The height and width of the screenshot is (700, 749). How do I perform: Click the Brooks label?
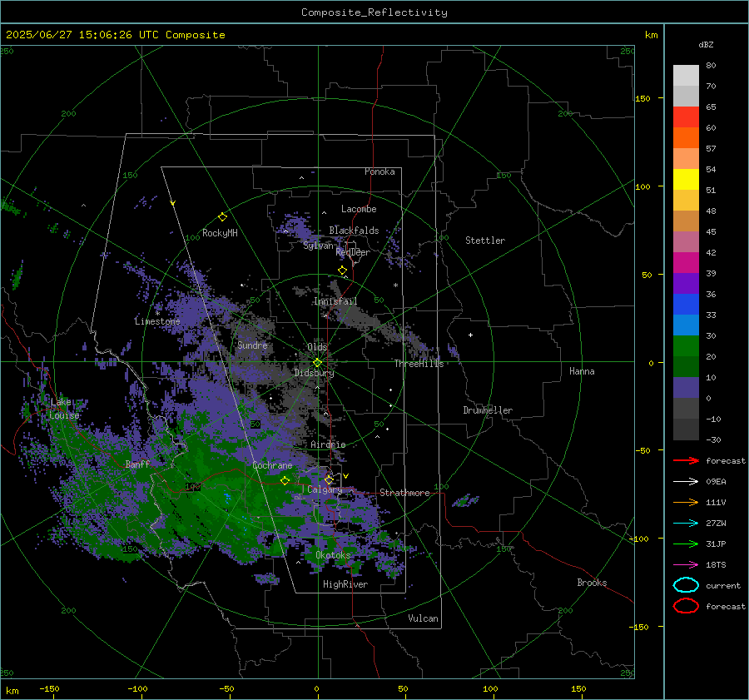click(592, 583)
